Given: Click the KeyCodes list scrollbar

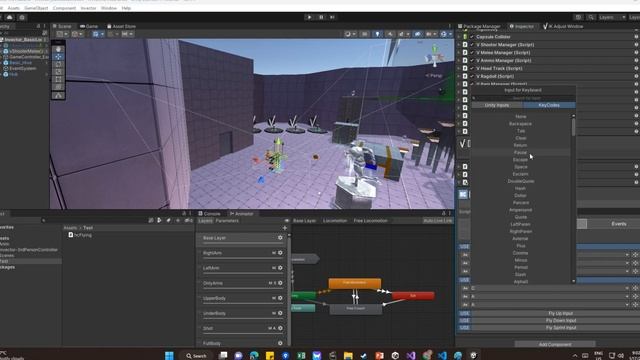Looking at the screenshot, I should pyautogui.click(x=573, y=127).
